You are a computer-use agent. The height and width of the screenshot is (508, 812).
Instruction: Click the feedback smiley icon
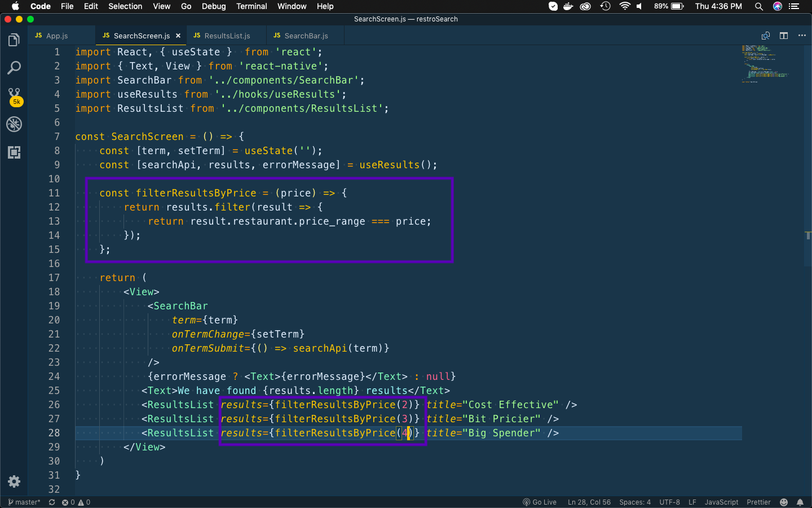tap(784, 502)
